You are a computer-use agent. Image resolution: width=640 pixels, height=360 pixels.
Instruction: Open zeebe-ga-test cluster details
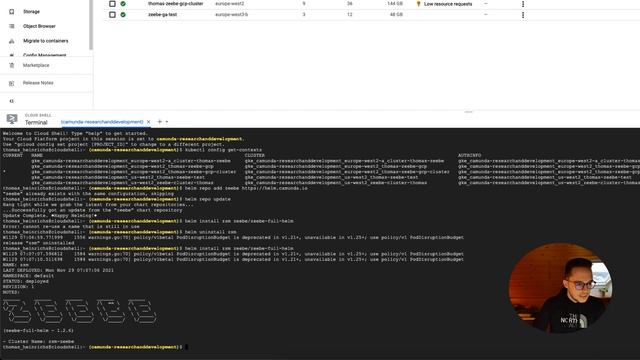[162, 14]
